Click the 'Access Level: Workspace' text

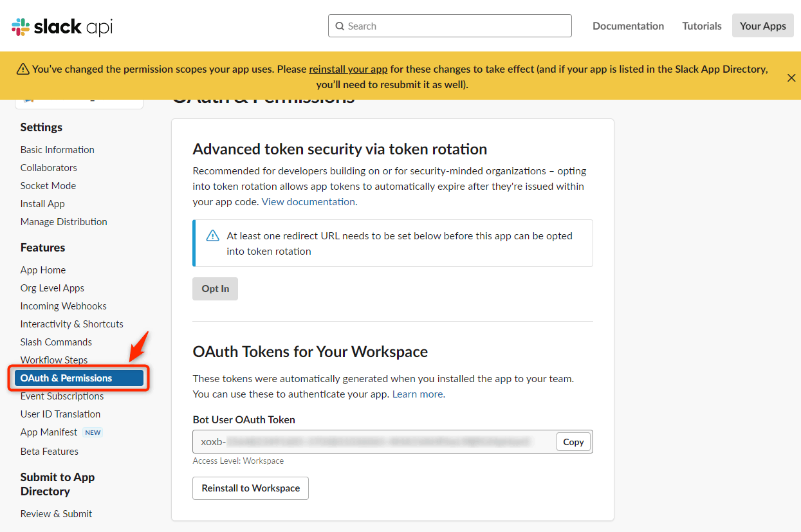238,461
